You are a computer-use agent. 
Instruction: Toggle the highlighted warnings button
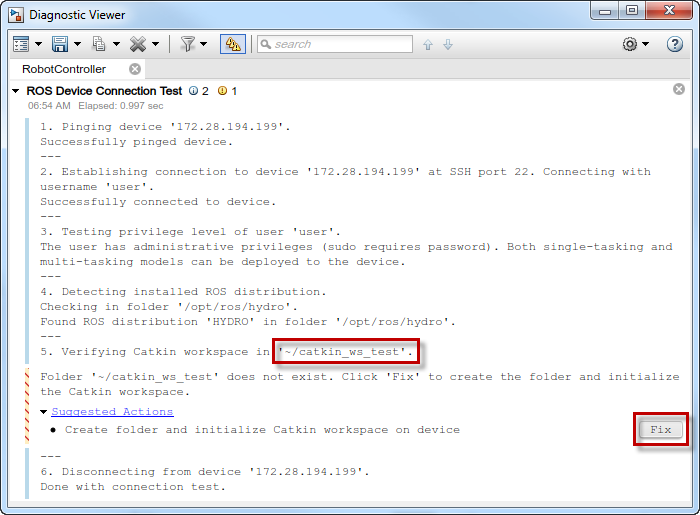click(233, 44)
